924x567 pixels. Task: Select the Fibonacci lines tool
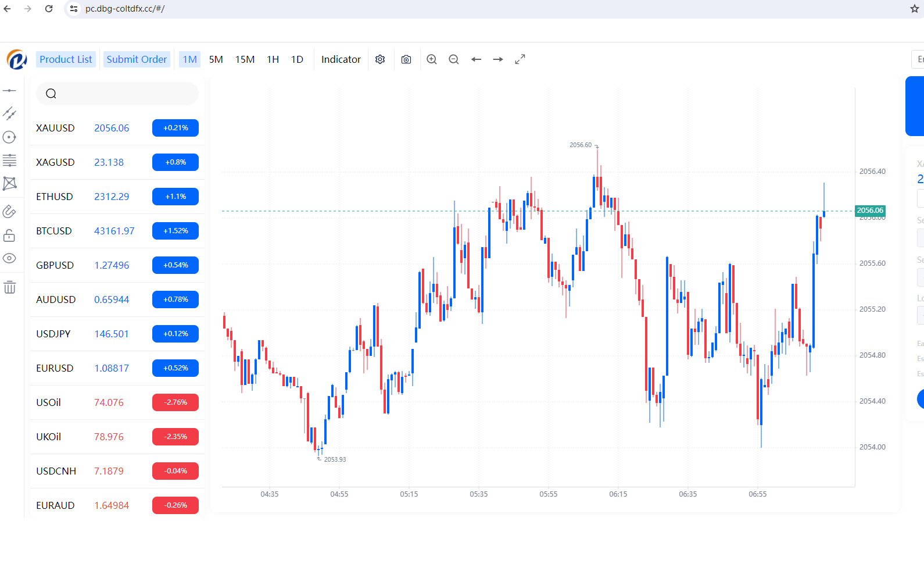[9, 161]
